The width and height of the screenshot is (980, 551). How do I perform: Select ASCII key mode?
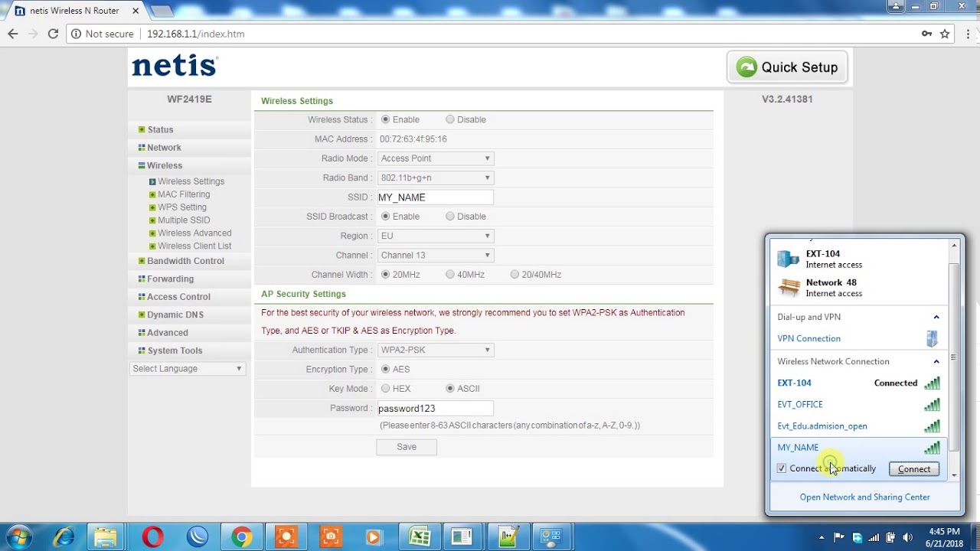pos(450,389)
